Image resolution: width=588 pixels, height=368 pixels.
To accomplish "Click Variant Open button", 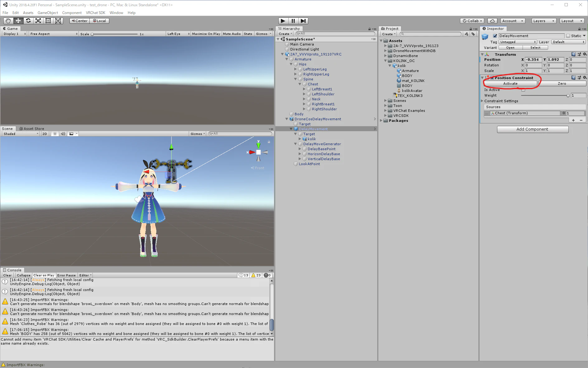I will click(510, 48).
